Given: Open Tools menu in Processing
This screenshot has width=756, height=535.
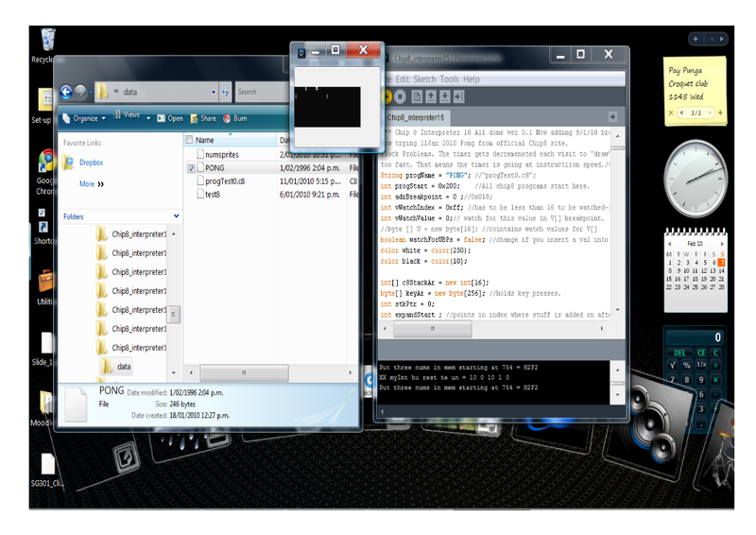Looking at the screenshot, I should [x=449, y=79].
